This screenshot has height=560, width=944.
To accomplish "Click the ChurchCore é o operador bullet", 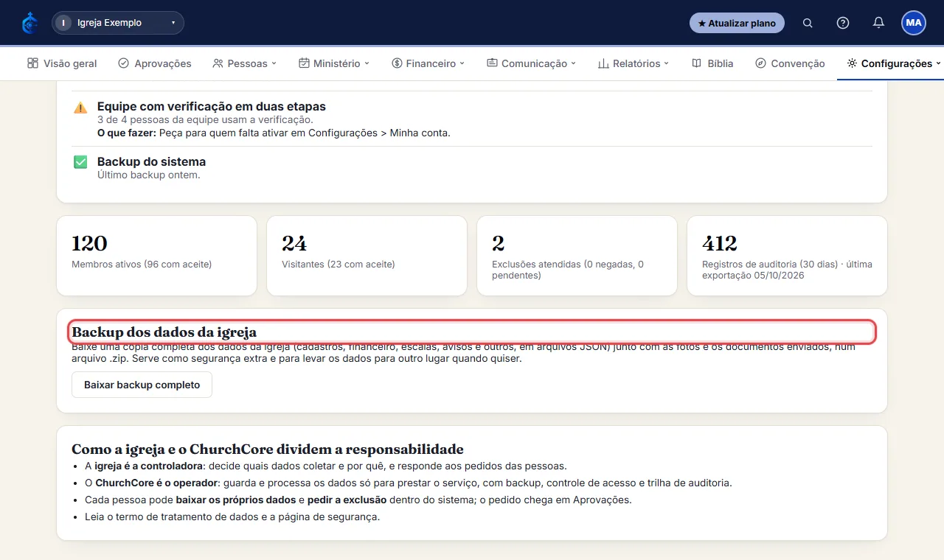I will coord(409,483).
